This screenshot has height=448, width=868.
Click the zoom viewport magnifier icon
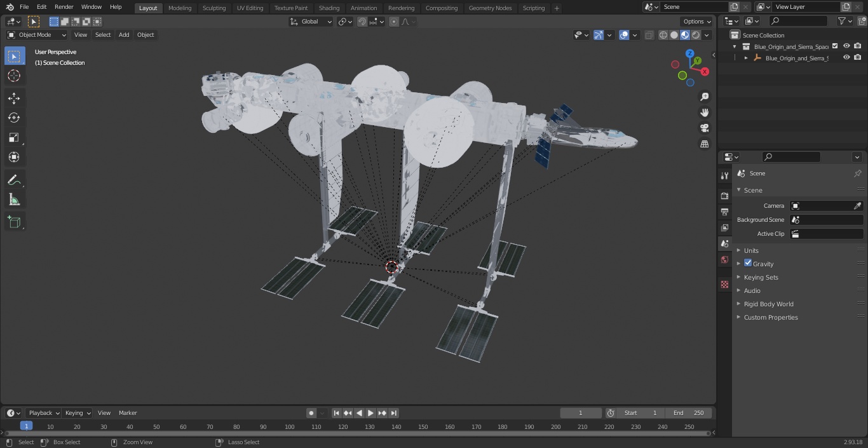[x=705, y=97]
